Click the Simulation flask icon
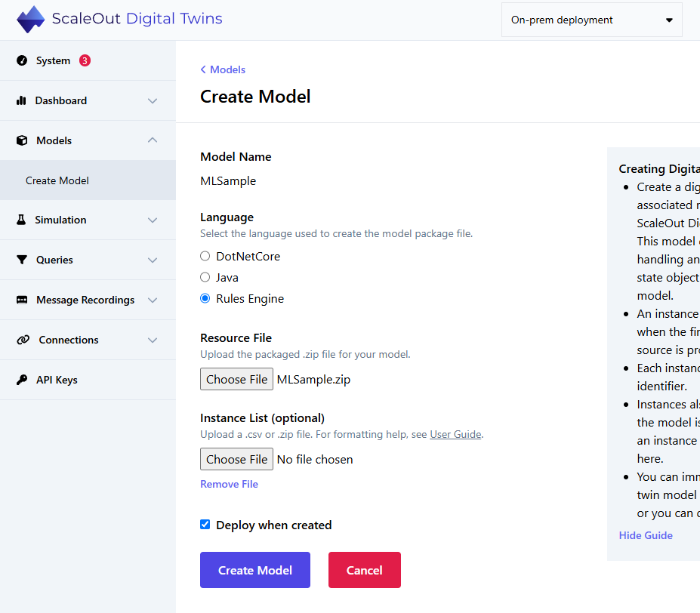Image resolution: width=700 pixels, height=613 pixels. coord(21,220)
